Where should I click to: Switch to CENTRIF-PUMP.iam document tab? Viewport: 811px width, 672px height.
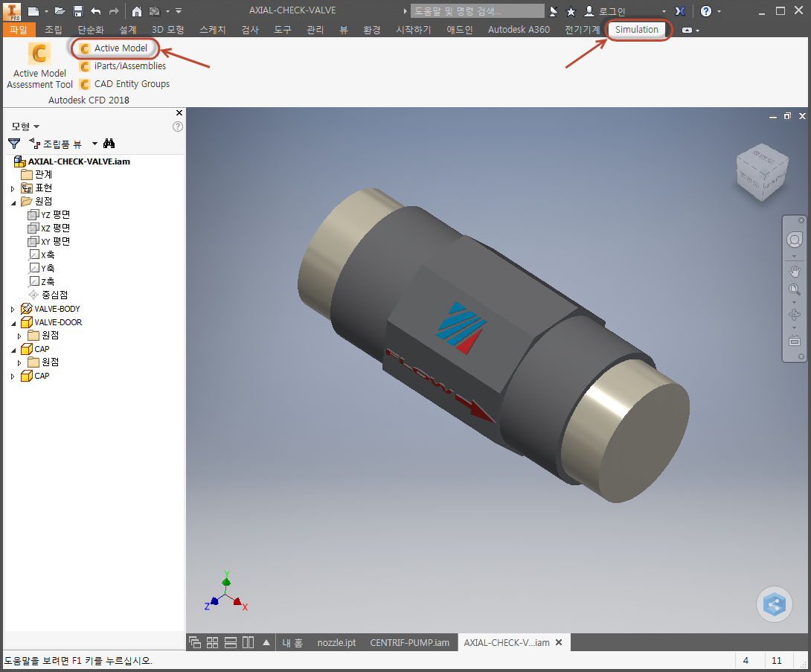[x=410, y=642]
